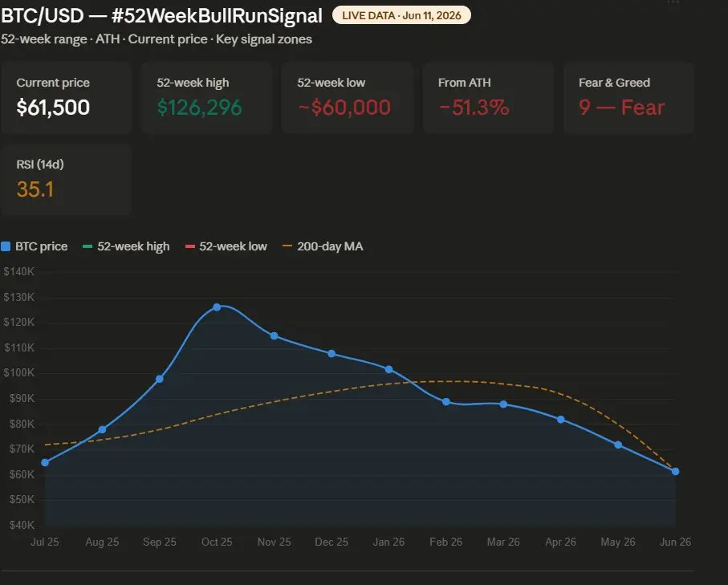Image resolution: width=728 pixels, height=585 pixels.
Task: Select the RSI (14d) 35.1 card
Action: [x=67, y=180]
